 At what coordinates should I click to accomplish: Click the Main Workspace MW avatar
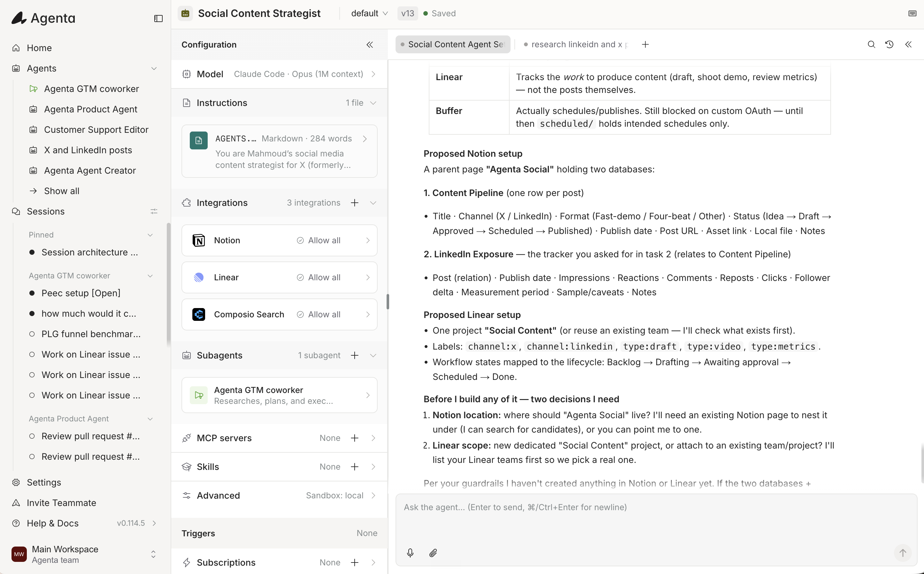pos(19,554)
